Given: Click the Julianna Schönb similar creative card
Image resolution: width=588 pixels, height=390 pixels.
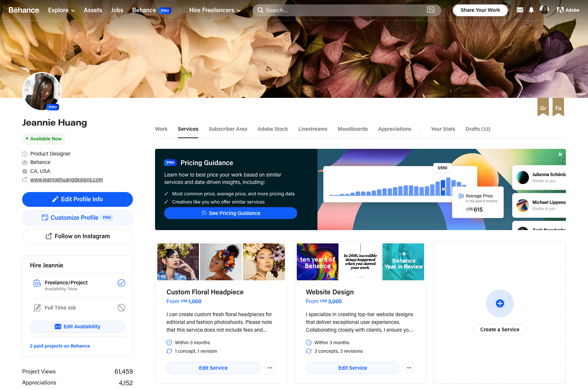Looking at the screenshot, I should 539,178.
